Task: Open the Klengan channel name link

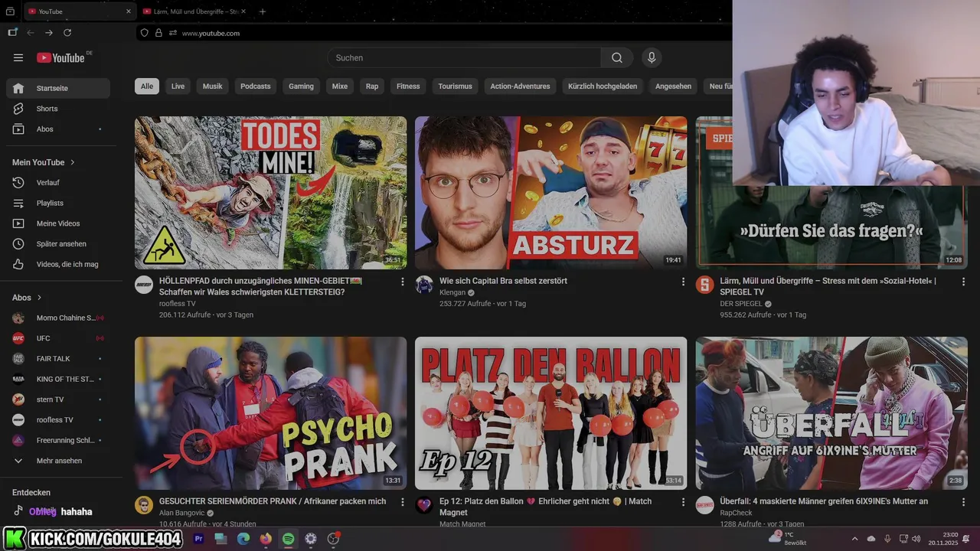Action: click(452, 292)
